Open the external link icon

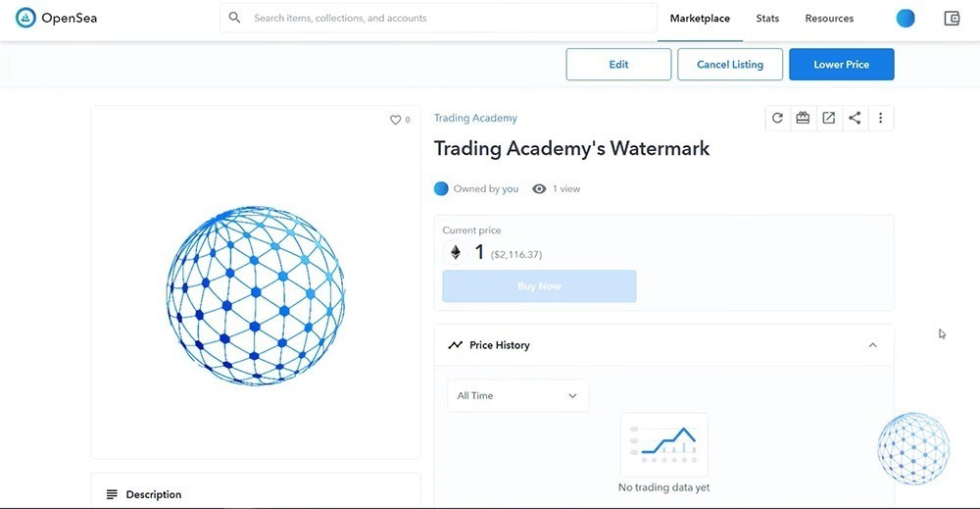pyautogui.click(x=829, y=118)
